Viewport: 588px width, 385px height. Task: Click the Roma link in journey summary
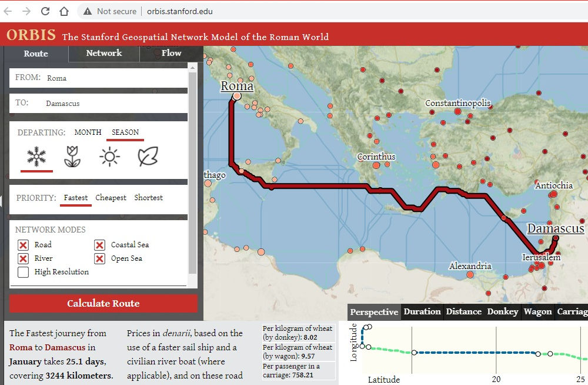21,347
